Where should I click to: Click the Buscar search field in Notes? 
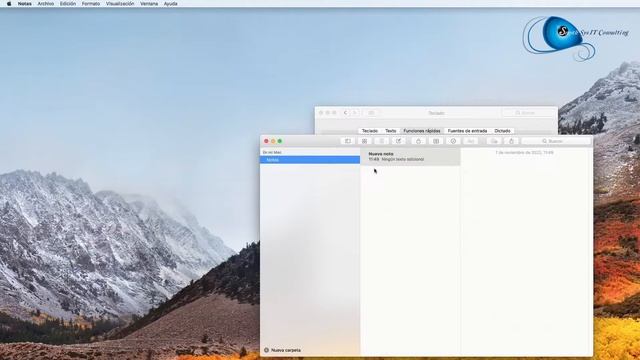point(556,141)
